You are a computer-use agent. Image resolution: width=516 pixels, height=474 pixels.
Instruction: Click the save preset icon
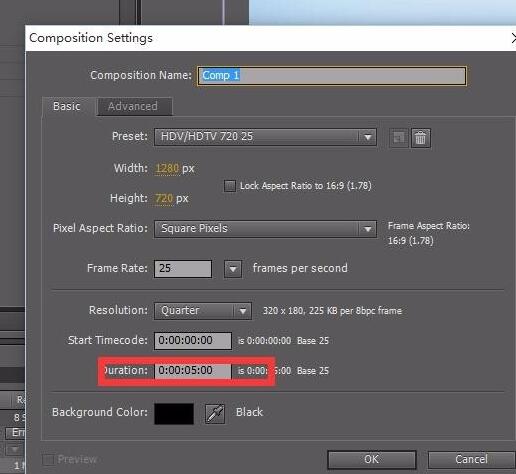398,138
